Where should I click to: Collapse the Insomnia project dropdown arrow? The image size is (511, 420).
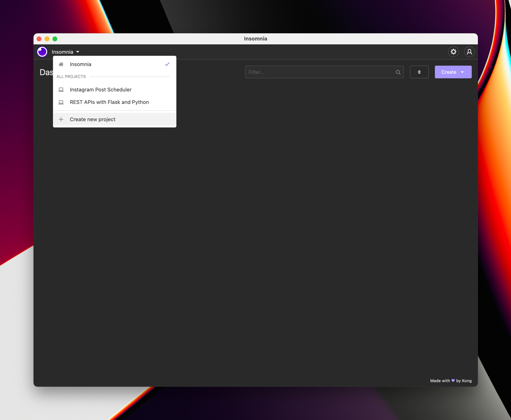tap(78, 52)
